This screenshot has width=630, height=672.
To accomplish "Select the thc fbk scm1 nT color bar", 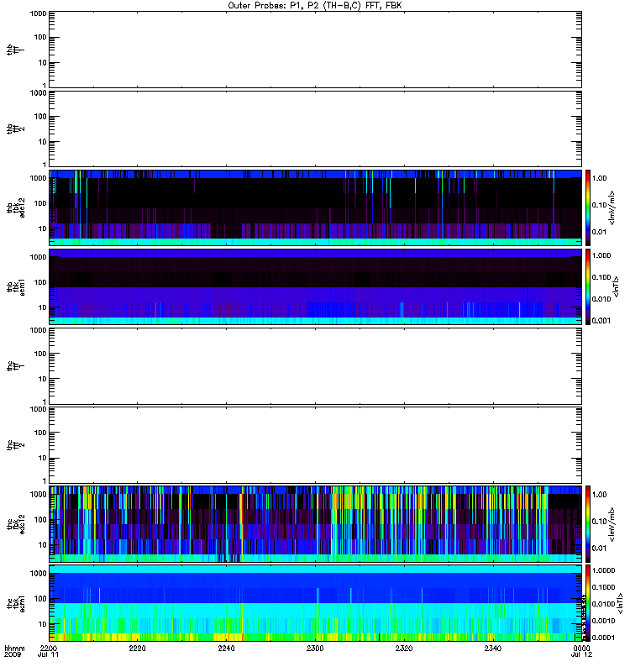I will point(588,603).
